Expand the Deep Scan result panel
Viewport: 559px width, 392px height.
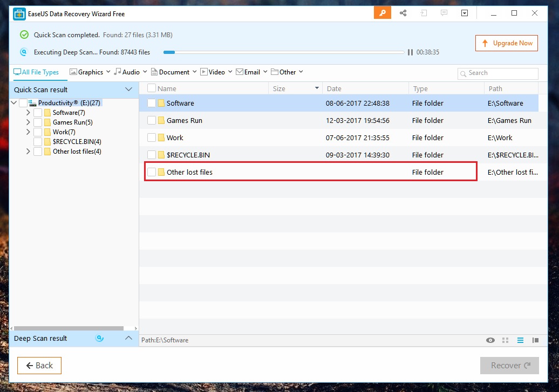[129, 338]
